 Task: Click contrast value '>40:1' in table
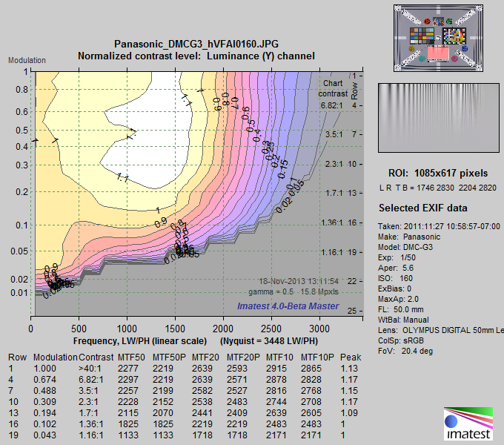[x=90, y=369]
